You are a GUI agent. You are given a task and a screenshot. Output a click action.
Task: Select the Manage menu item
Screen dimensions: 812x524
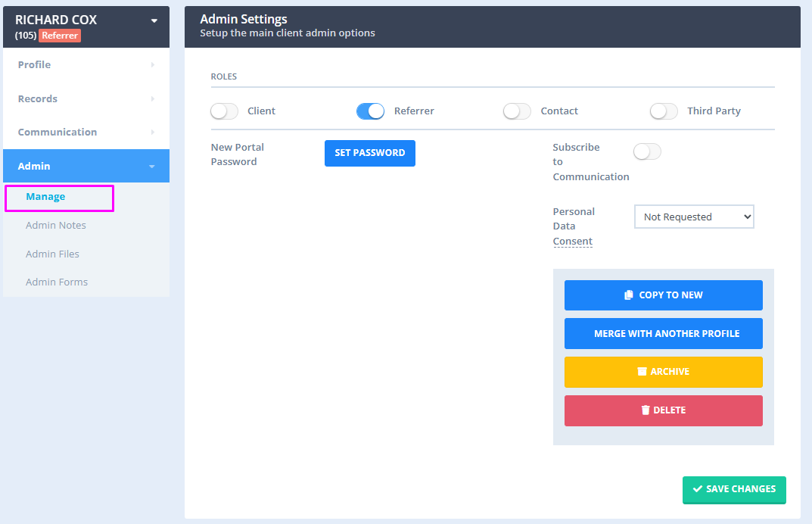(x=45, y=196)
